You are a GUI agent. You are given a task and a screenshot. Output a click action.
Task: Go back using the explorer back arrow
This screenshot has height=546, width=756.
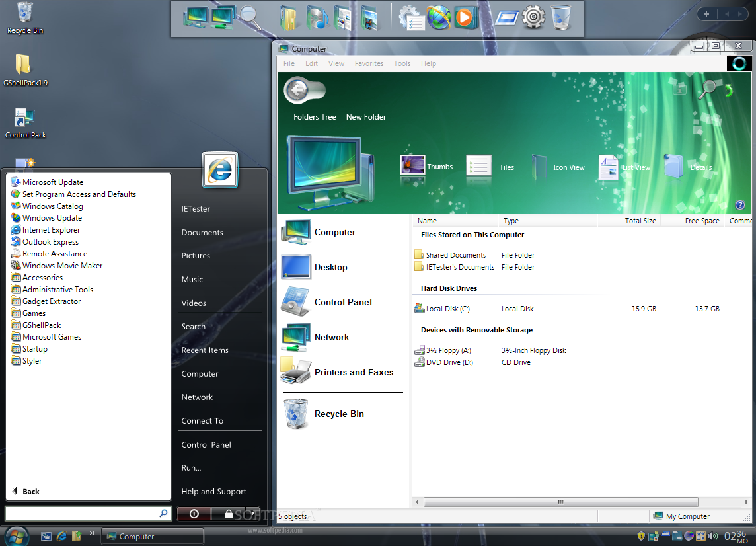tap(299, 89)
